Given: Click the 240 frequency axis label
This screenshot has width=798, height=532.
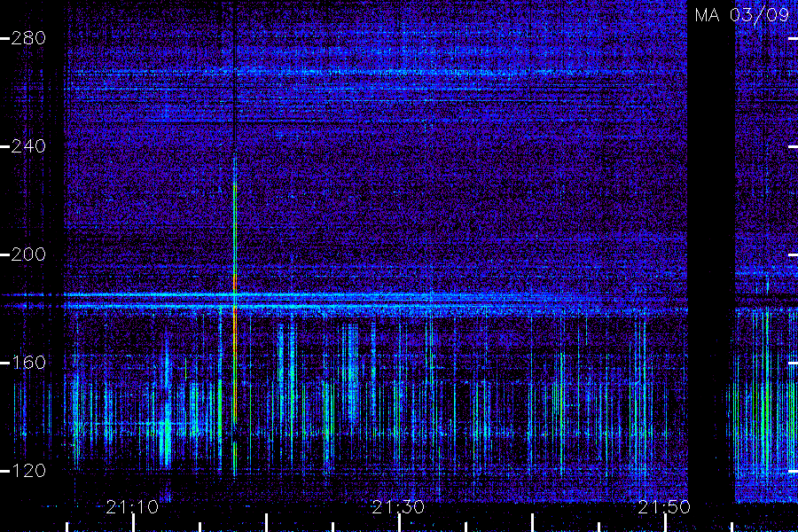Looking at the screenshot, I should pyautogui.click(x=28, y=146).
